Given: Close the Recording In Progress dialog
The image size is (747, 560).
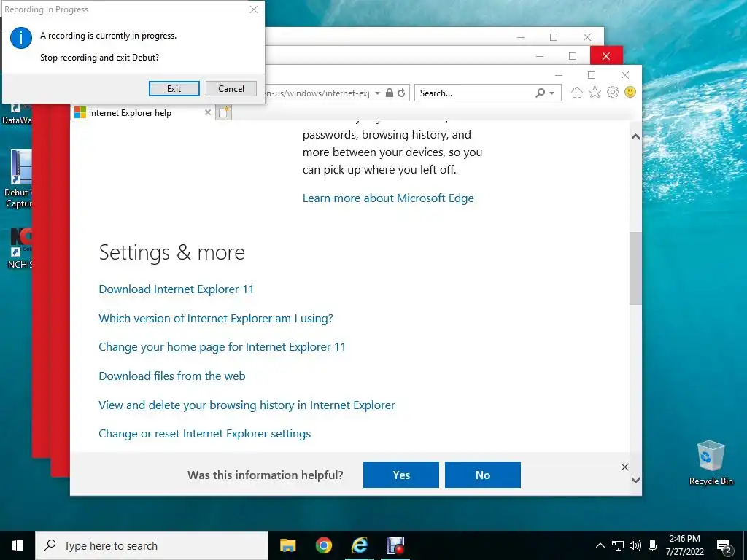Looking at the screenshot, I should click(254, 9).
